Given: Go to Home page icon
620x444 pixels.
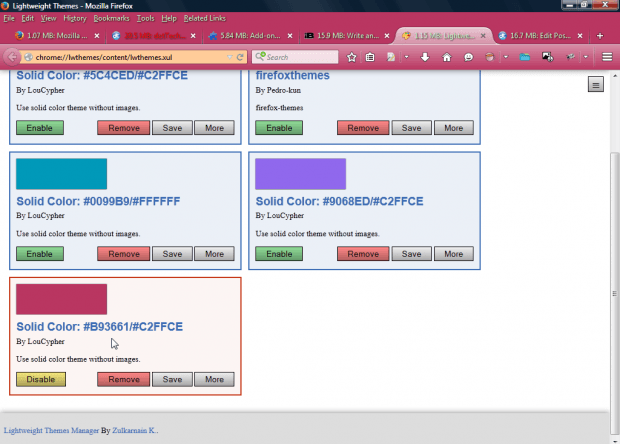Looking at the screenshot, I should pyautogui.click(x=447, y=57).
